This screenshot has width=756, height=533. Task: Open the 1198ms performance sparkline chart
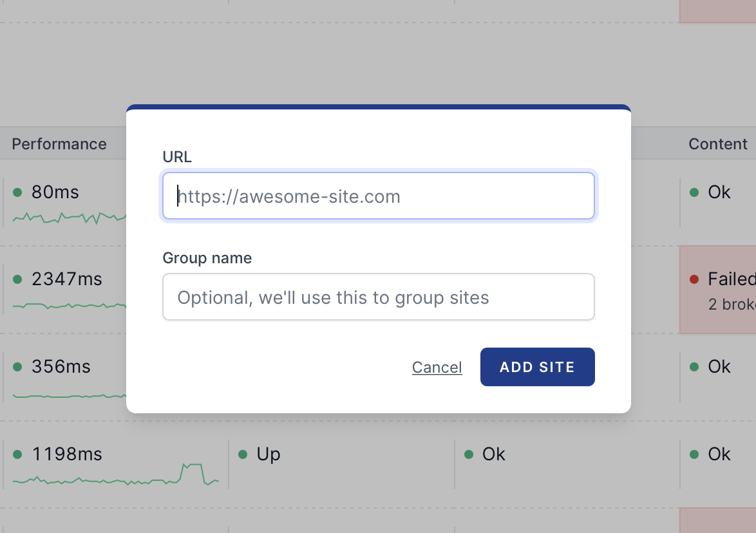116,474
